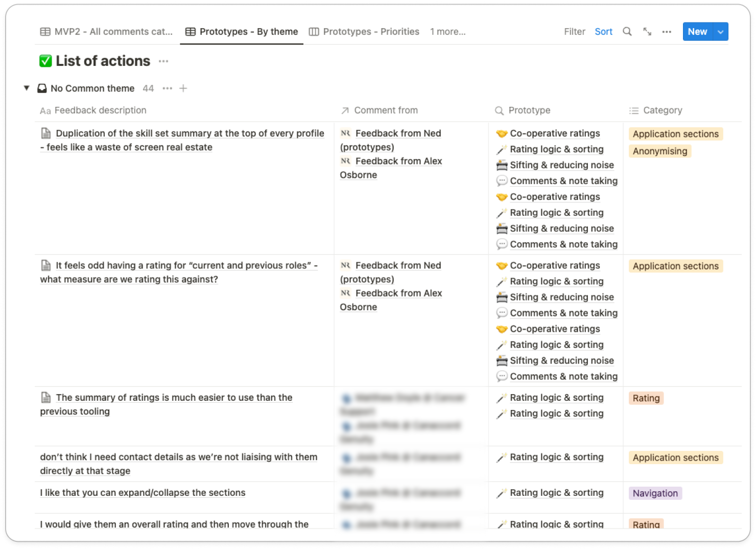Open 'I would give them an overall rating' entry

[174, 524]
